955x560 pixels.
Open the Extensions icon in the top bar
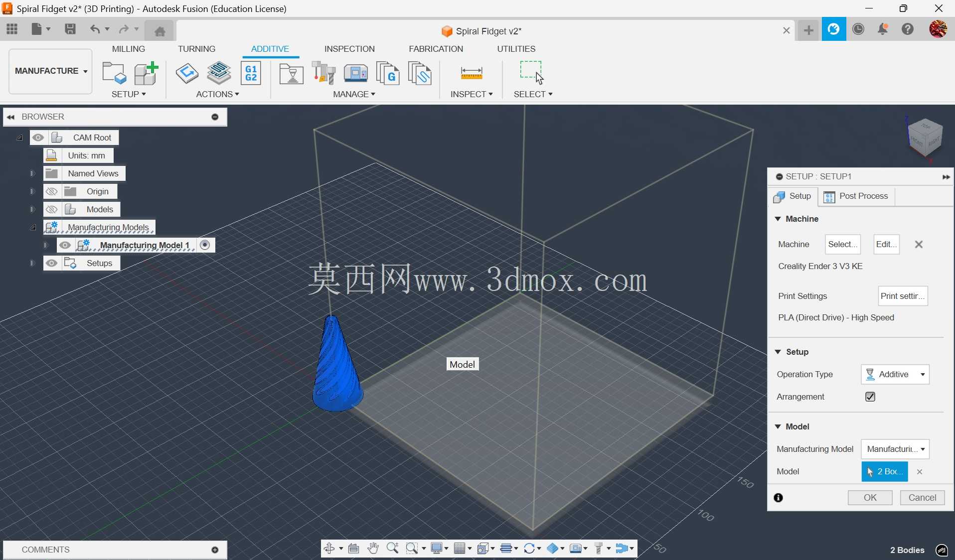[834, 29]
